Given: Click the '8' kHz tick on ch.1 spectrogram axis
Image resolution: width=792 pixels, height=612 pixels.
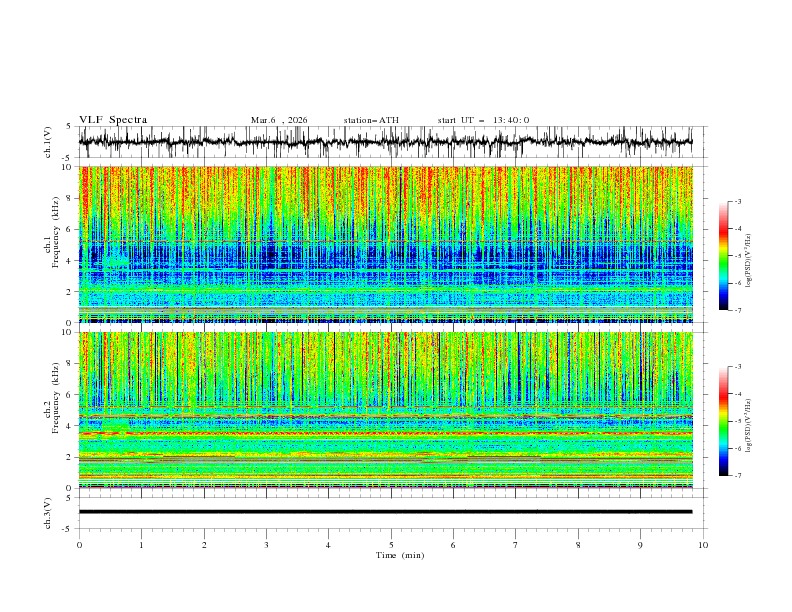Looking at the screenshot, I should (x=70, y=198).
